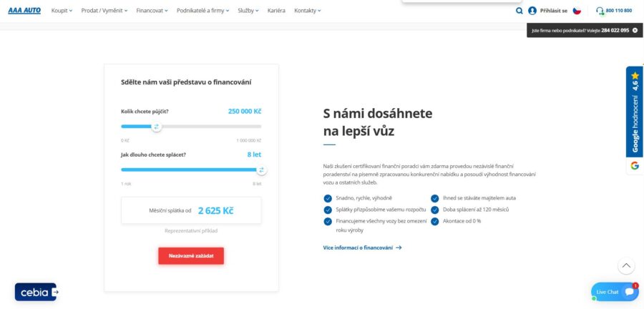Expand the Podnikatelé a firmy menu
Screen dimensions: 644x309
[x=203, y=11]
